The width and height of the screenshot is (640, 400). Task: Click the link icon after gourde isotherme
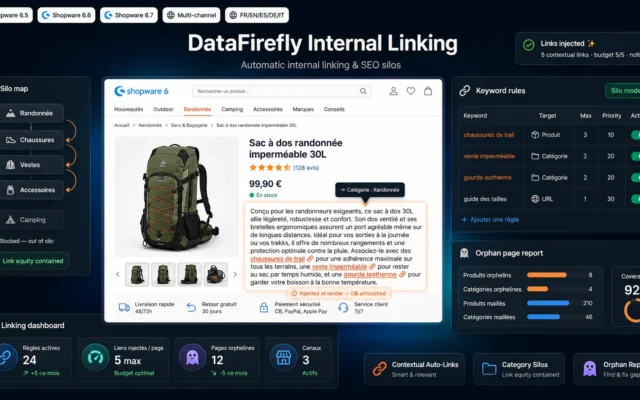pyautogui.click(x=402, y=274)
